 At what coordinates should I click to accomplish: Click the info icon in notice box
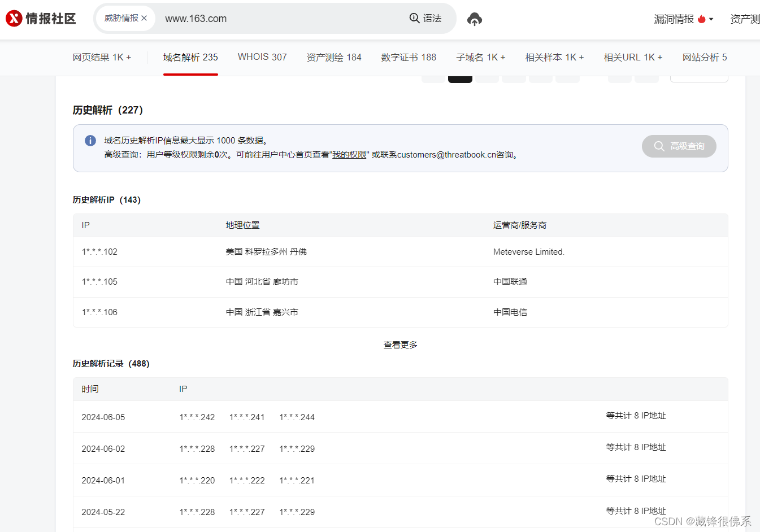click(90, 141)
